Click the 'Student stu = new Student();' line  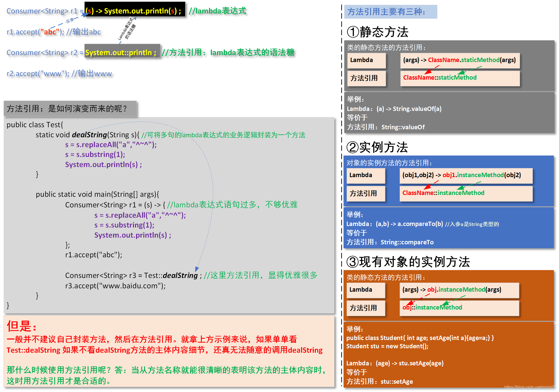[387, 346]
